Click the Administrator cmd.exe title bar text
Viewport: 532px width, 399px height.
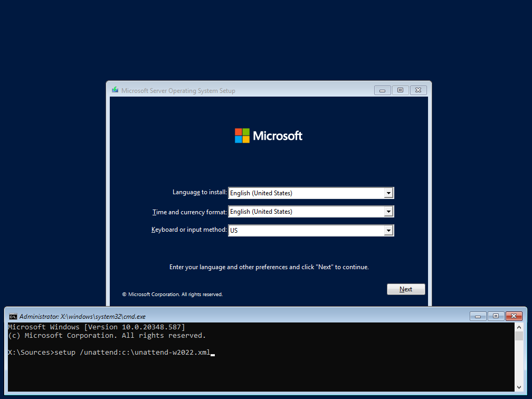(x=82, y=317)
